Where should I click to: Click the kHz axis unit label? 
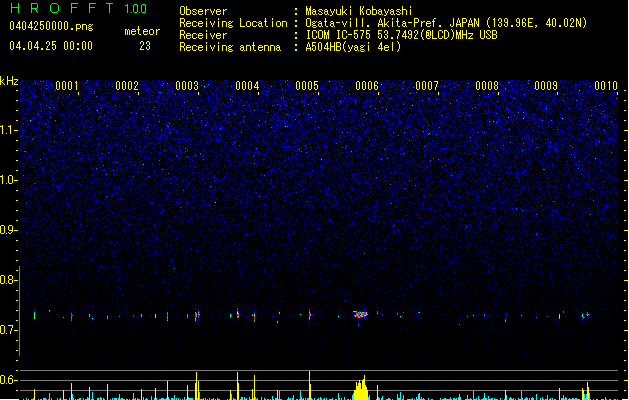coord(9,81)
